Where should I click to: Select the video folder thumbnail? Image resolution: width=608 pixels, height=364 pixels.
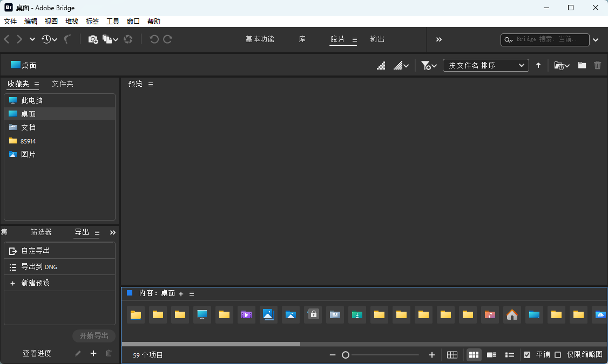click(x=246, y=314)
